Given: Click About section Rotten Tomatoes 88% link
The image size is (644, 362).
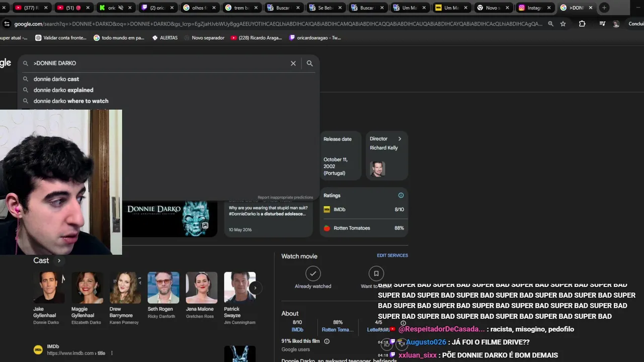Looking at the screenshot, I should (338, 326).
